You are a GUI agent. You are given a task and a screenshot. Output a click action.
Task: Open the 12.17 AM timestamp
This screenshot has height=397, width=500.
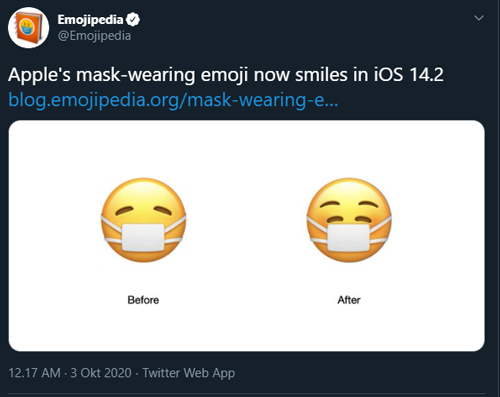tap(35, 373)
